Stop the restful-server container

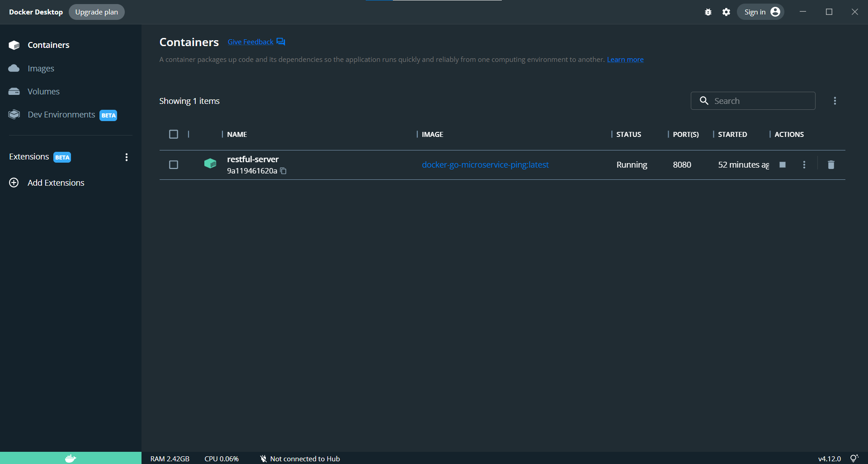point(783,164)
